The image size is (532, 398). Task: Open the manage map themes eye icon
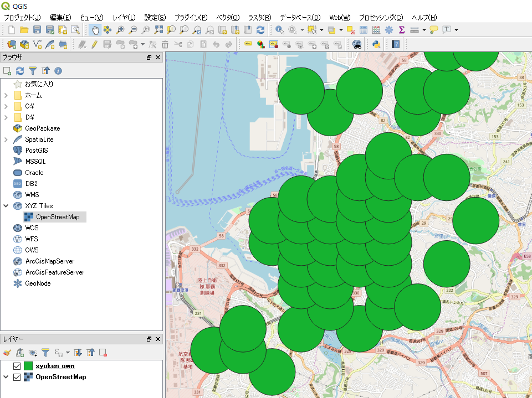tap(33, 352)
